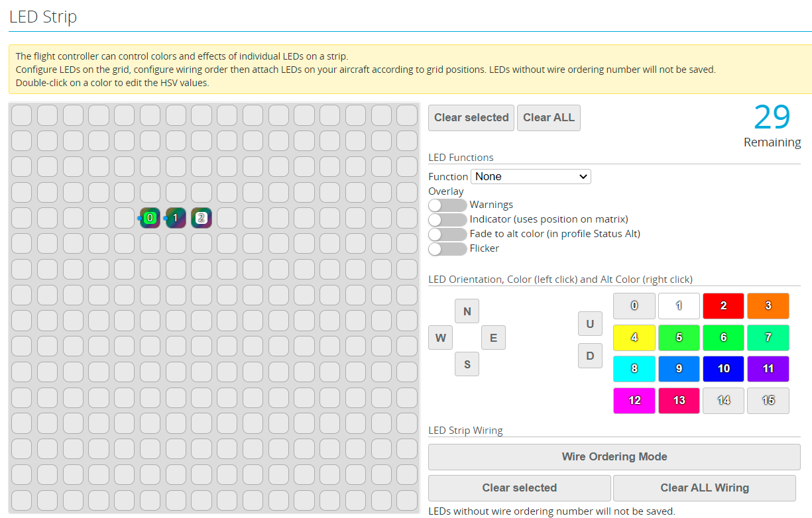The height and width of the screenshot is (518, 812).
Task: Set LED orientation to East
Action: pyautogui.click(x=493, y=338)
